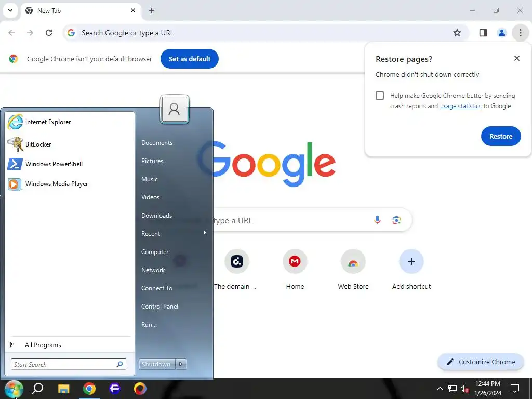Open File Explorer from taskbar

tap(63, 389)
